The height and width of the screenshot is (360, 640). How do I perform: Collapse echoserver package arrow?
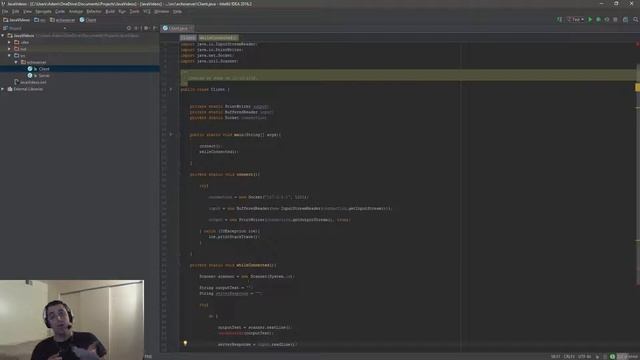point(16,62)
